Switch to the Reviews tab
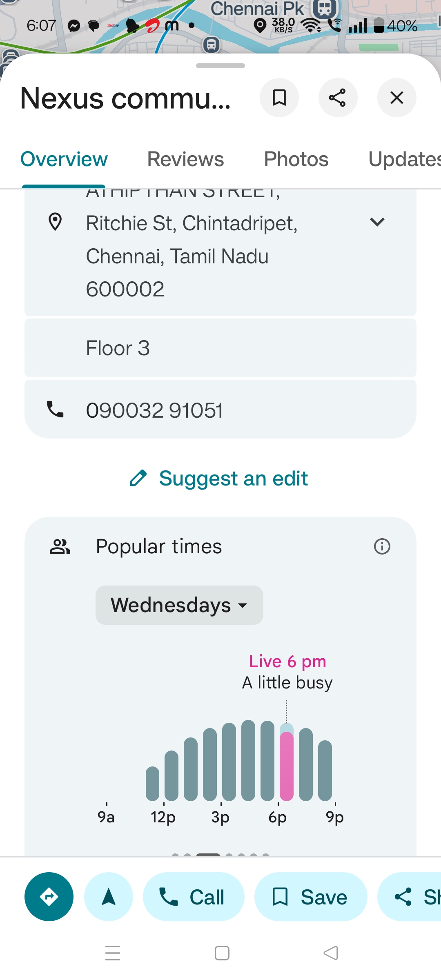The height and width of the screenshot is (980, 441). (x=185, y=159)
